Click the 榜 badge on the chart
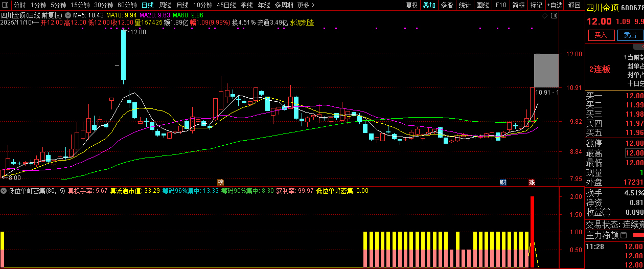The height and width of the screenshot is (269, 644). 220,182
